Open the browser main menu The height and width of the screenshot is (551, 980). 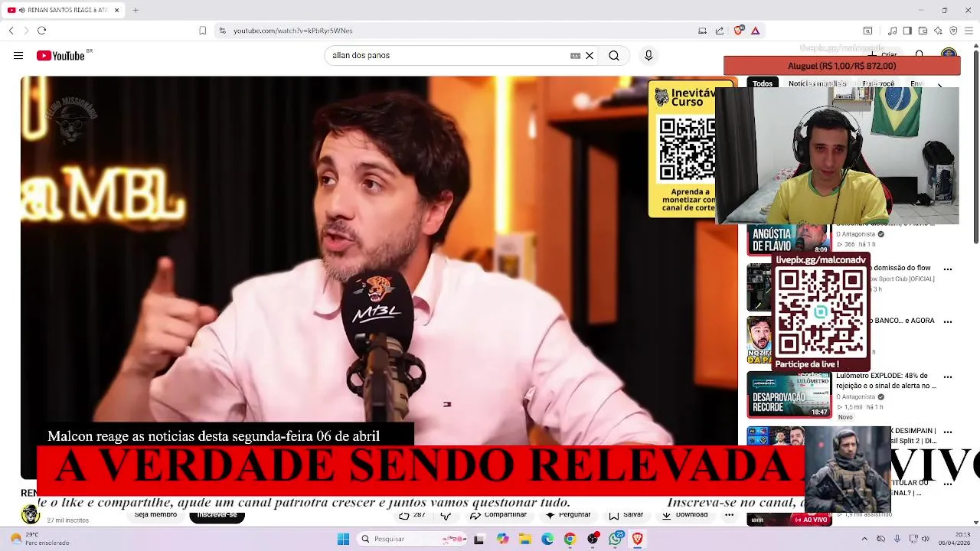point(969,31)
